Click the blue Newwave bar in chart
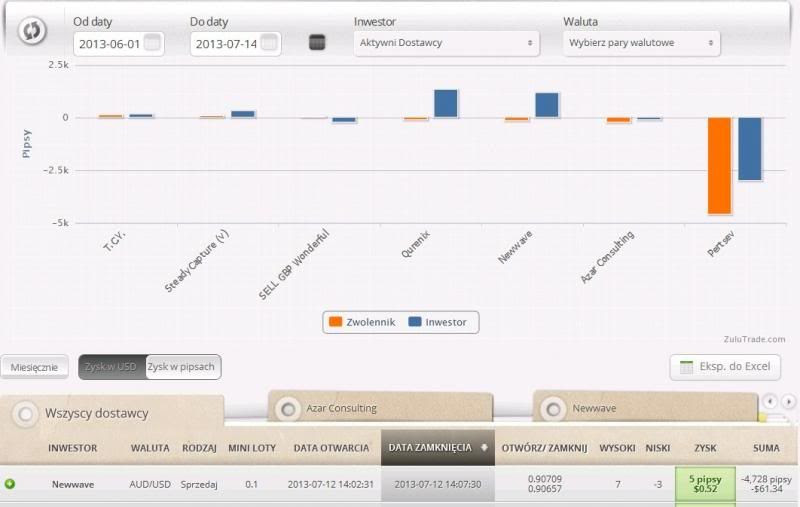This screenshot has width=800, height=507. (547, 106)
